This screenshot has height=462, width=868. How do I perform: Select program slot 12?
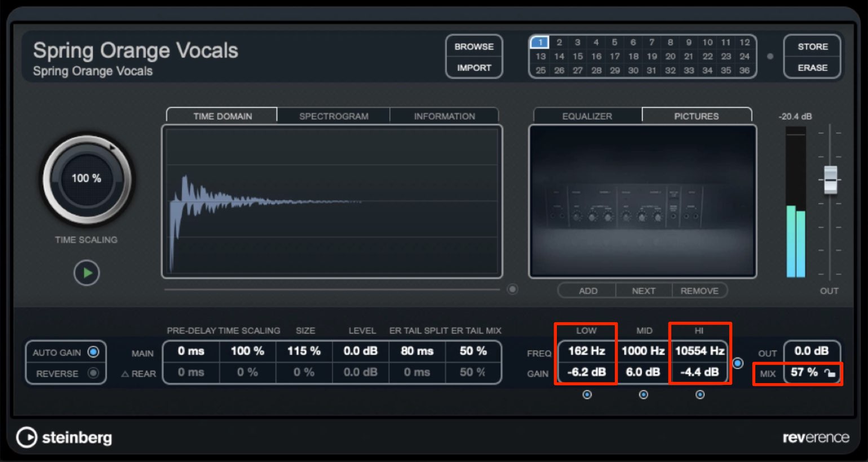(745, 42)
